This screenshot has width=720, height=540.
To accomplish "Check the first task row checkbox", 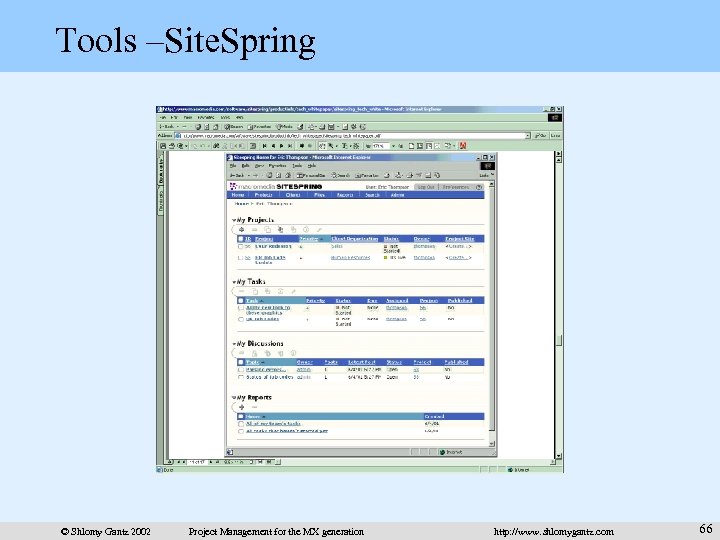I will coord(240,308).
